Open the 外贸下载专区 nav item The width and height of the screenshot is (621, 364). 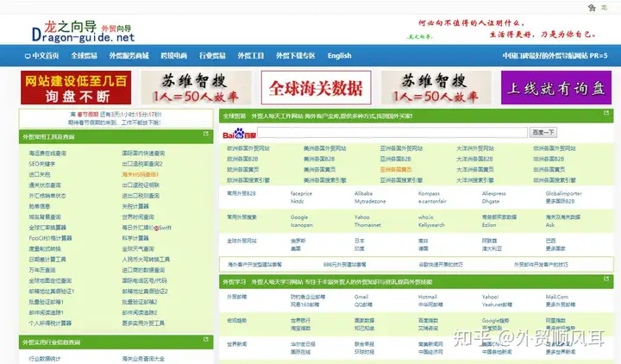pyautogui.click(x=296, y=56)
